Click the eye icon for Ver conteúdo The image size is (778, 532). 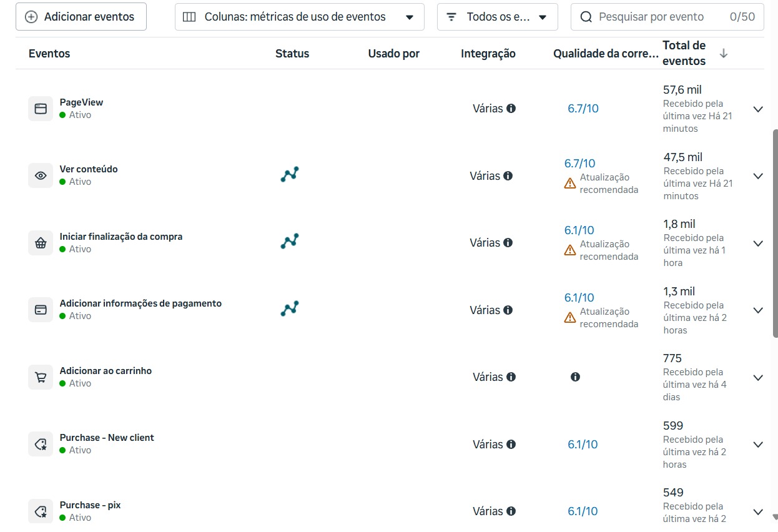[41, 175]
